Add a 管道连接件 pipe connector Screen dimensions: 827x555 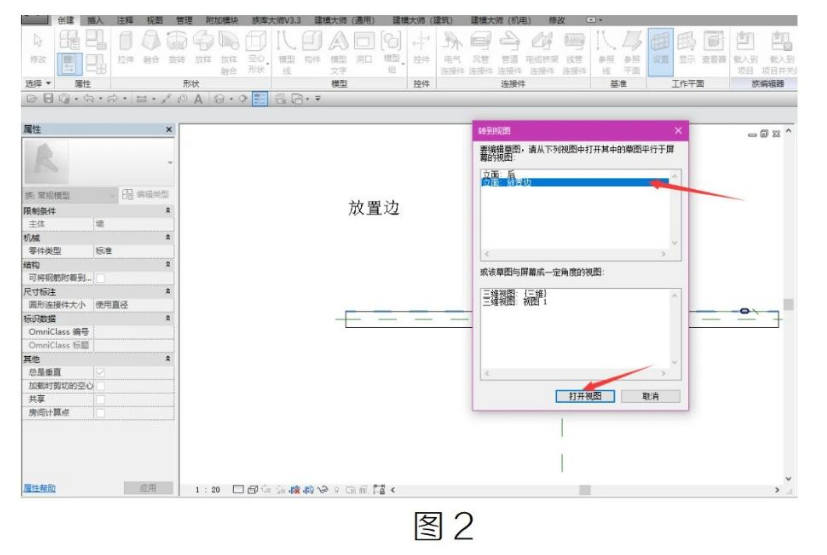pyautogui.click(x=509, y=52)
